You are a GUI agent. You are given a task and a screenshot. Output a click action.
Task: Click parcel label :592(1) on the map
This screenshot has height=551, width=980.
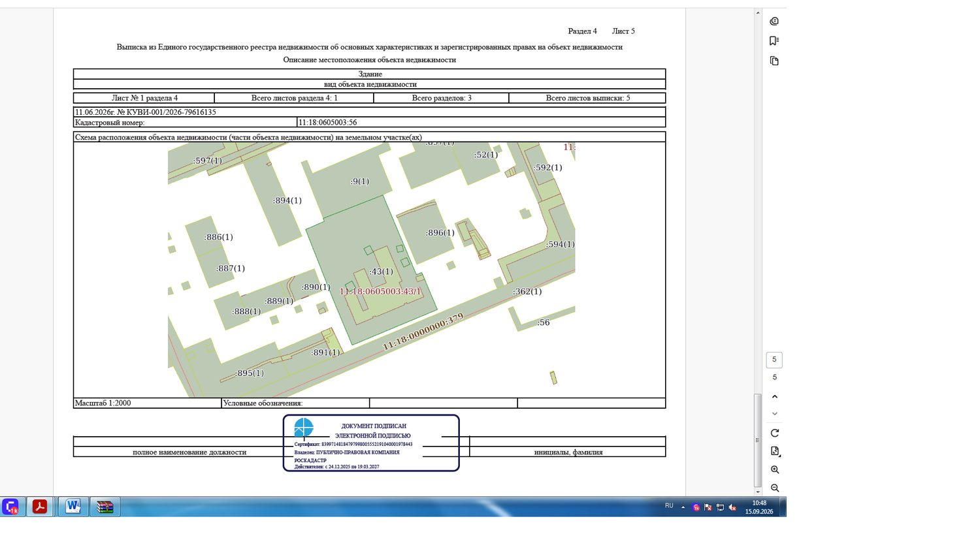(x=547, y=168)
